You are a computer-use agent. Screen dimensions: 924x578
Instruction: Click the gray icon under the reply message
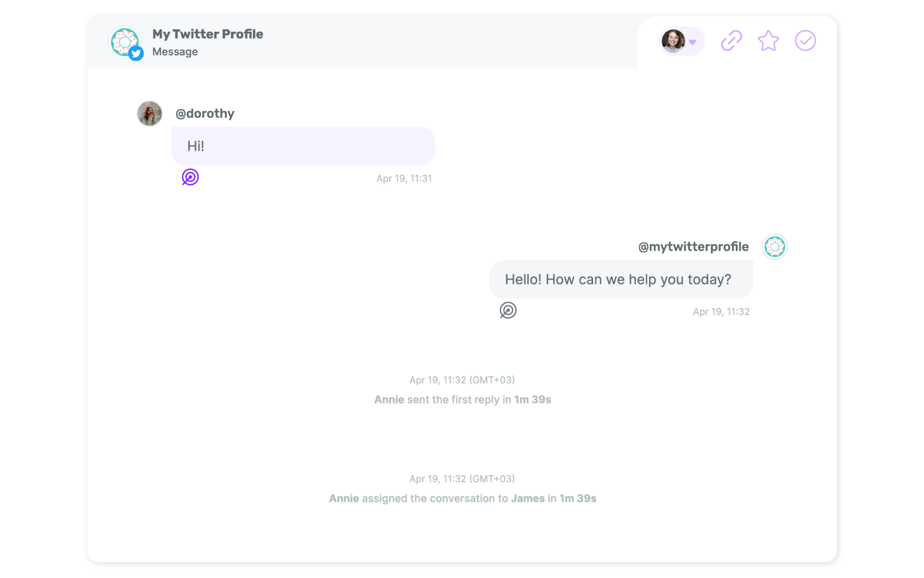tap(508, 310)
